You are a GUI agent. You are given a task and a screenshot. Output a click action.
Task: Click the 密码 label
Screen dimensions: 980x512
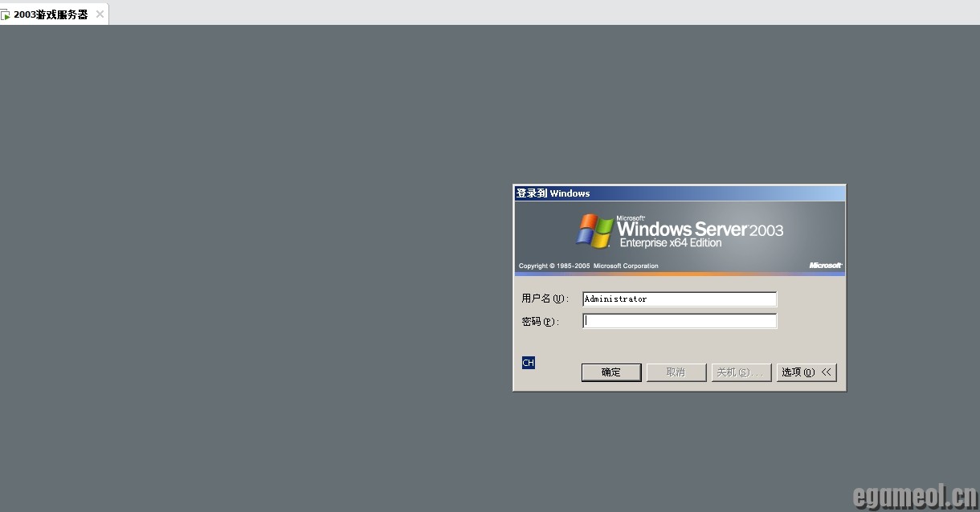(x=540, y=321)
